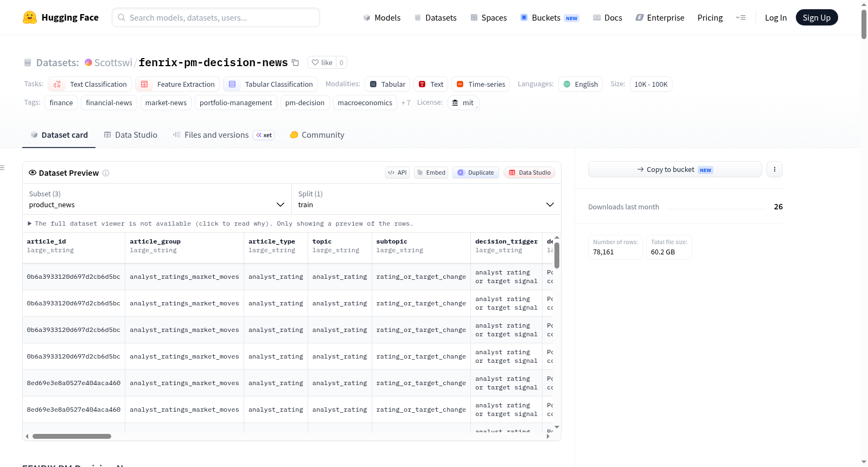Click the Scottswi avatar icon
Image resolution: width=868 pixels, height=467 pixels.
88,62
